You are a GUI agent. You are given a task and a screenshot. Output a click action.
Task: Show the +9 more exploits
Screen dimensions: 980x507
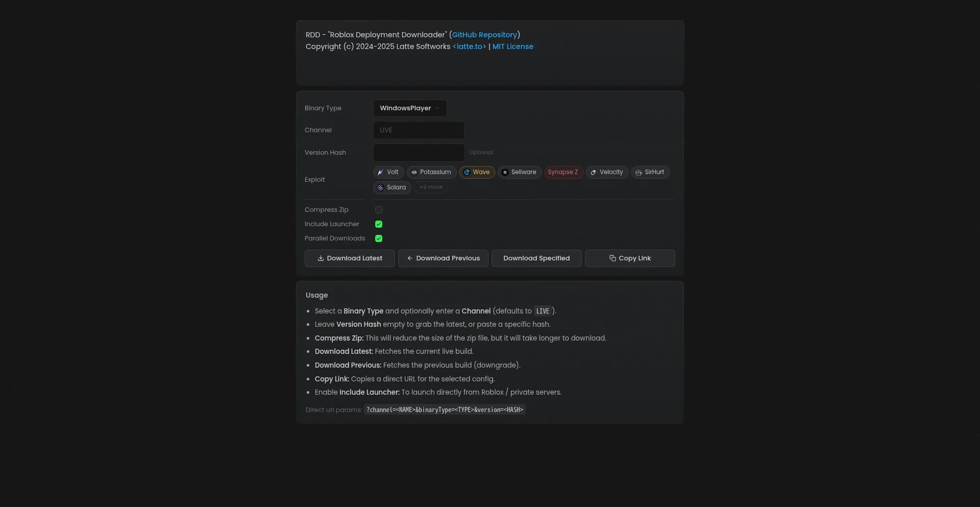click(x=431, y=188)
